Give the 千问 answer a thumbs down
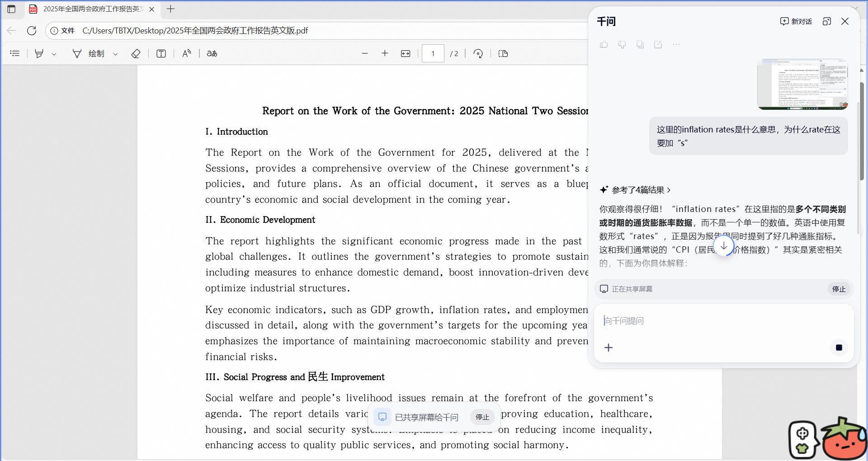This screenshot has height=461, width=868. (622, 44)
